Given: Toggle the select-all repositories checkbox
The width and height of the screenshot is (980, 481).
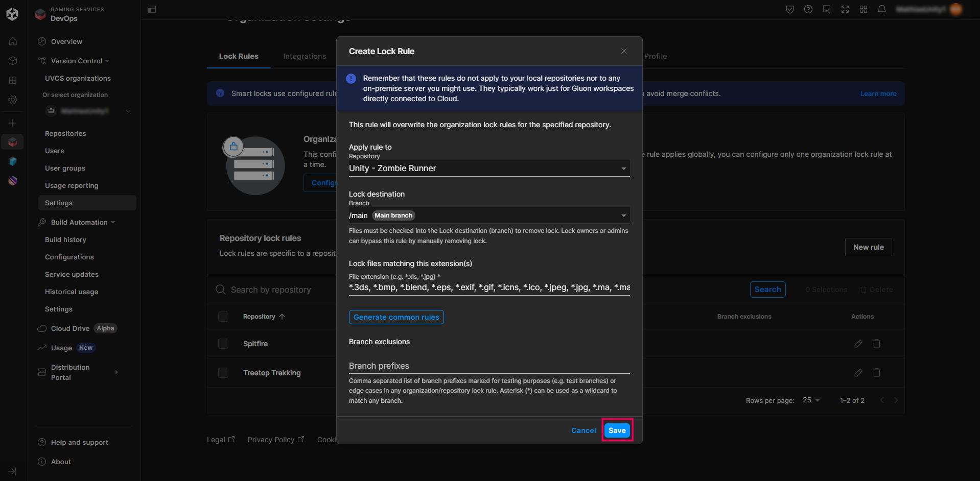Looking at the screenshot, I should click(x=223, y=317).
